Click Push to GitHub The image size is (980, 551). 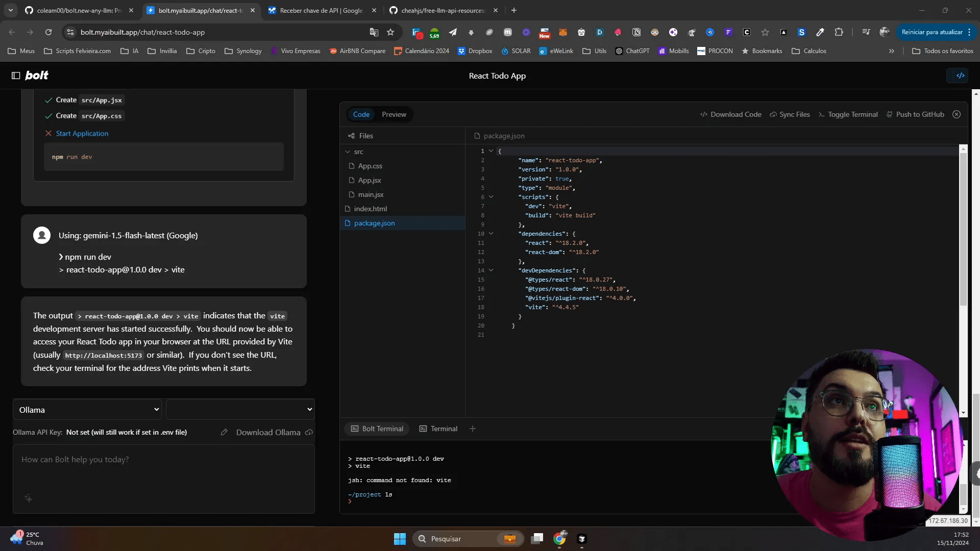click(915, 114)
